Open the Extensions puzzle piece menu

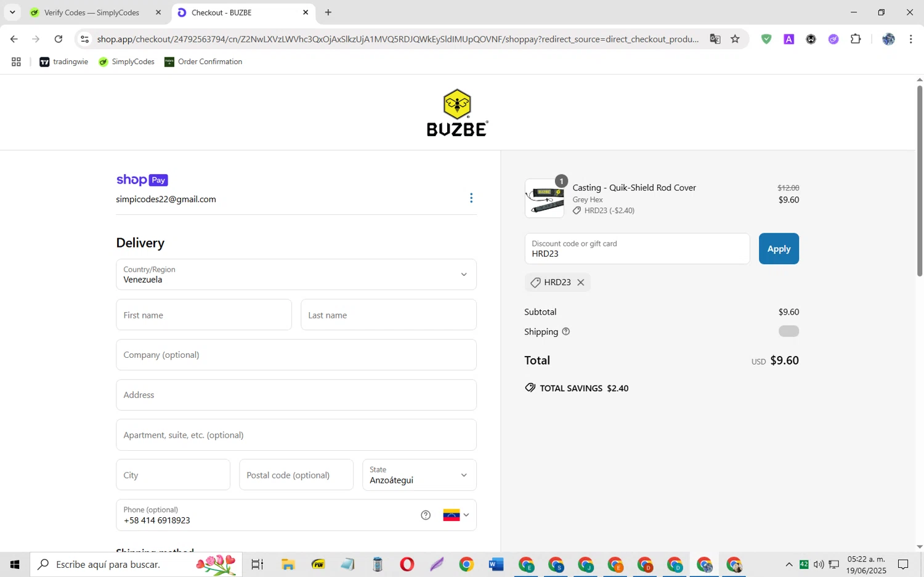click(x=856, y=39)
